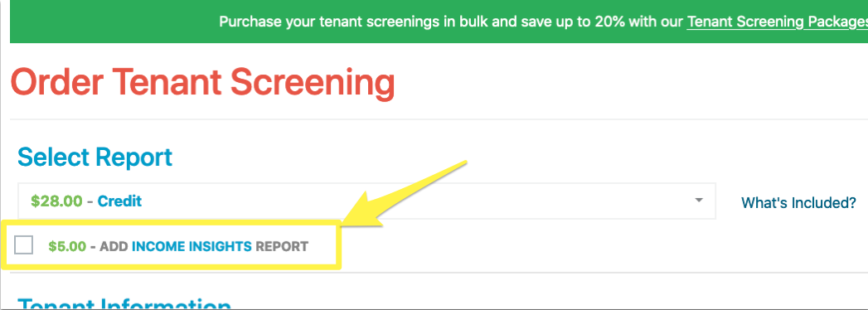Click the dropdown caret arrow beside Credit

[x=699, y=201]
